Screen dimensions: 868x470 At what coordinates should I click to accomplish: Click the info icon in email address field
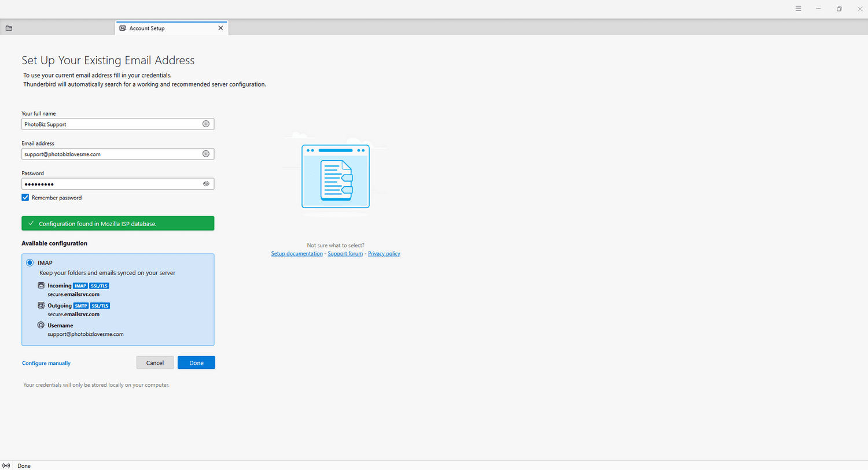pos(206,154)
